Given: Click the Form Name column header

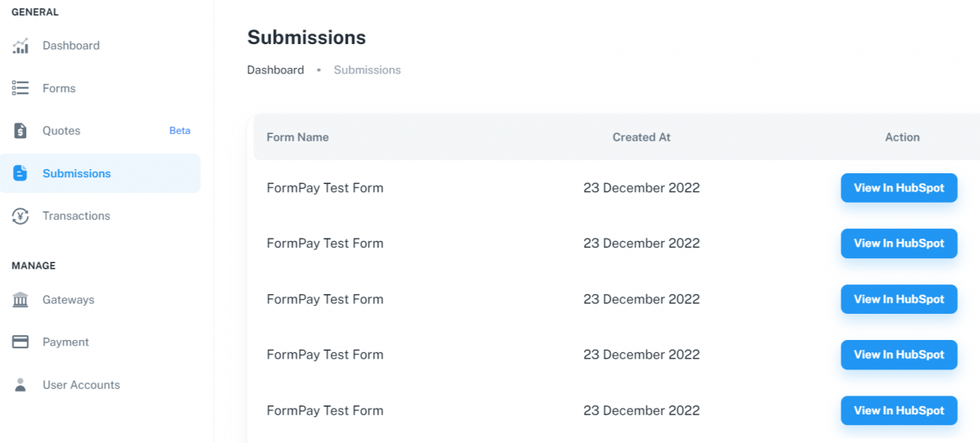Looking at the screenshot, I should [x=298, y=137].
